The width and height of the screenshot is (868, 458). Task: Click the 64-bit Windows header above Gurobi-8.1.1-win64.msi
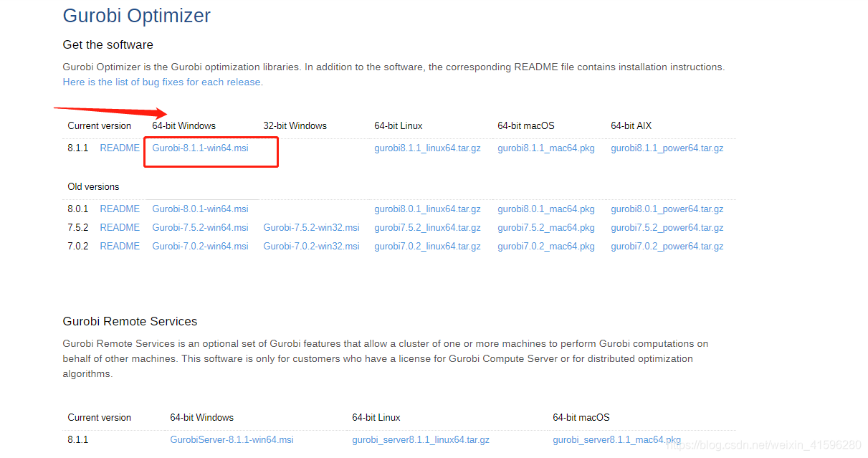[183, 125]
